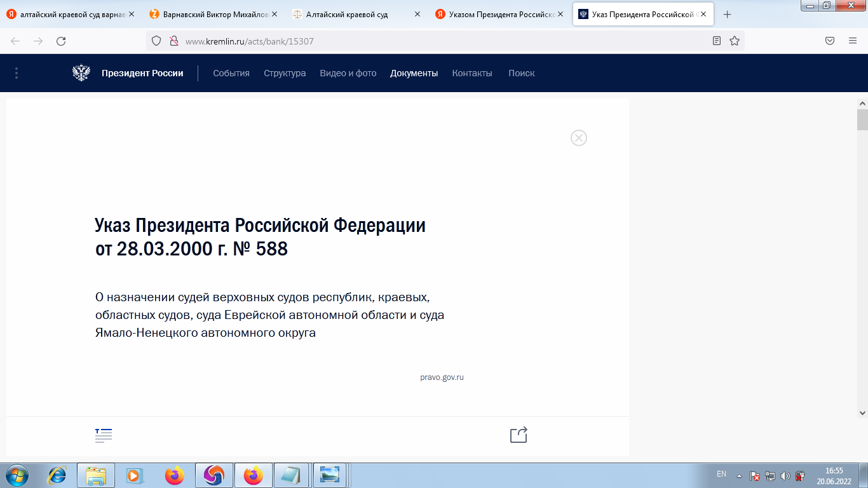Click the share document icon
Screen dimensions: 868x488
point(519,435)
